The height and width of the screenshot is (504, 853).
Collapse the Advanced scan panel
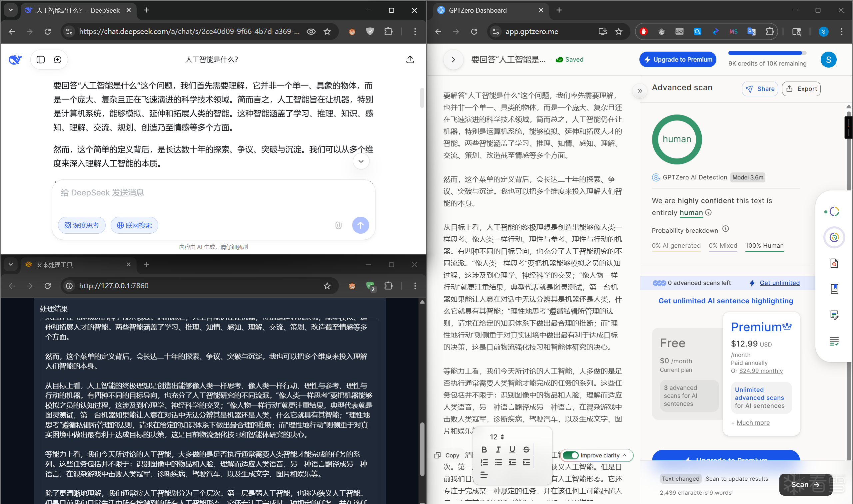click(639, 91)
